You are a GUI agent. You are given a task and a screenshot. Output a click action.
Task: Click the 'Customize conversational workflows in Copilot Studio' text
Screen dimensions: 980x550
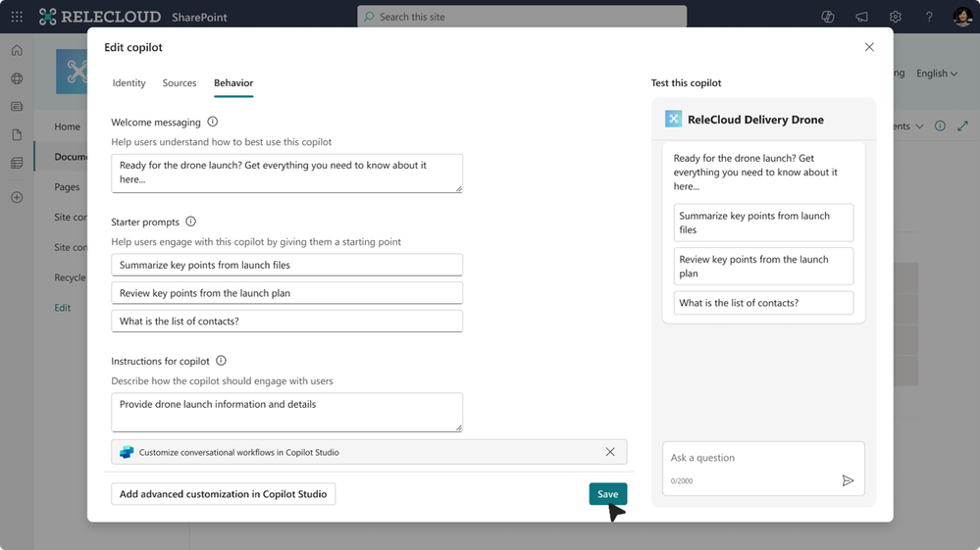pos(238,452)
